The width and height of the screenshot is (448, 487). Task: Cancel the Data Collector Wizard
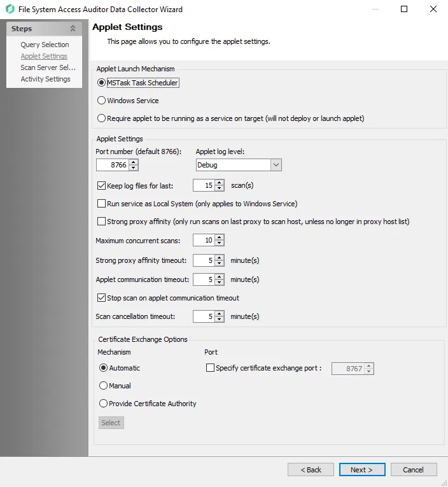click(x=414, y=470)
